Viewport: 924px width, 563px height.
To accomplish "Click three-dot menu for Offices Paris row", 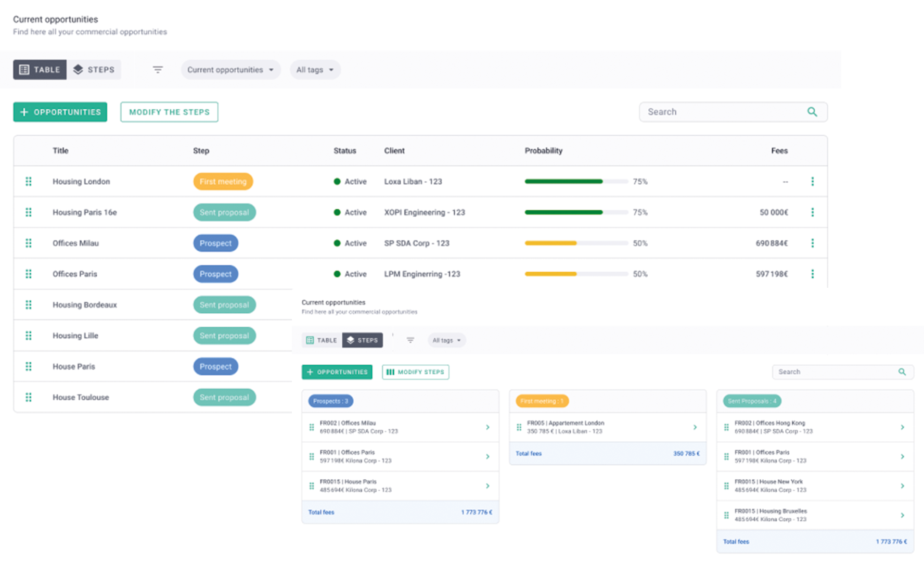I will click(812, 274).
